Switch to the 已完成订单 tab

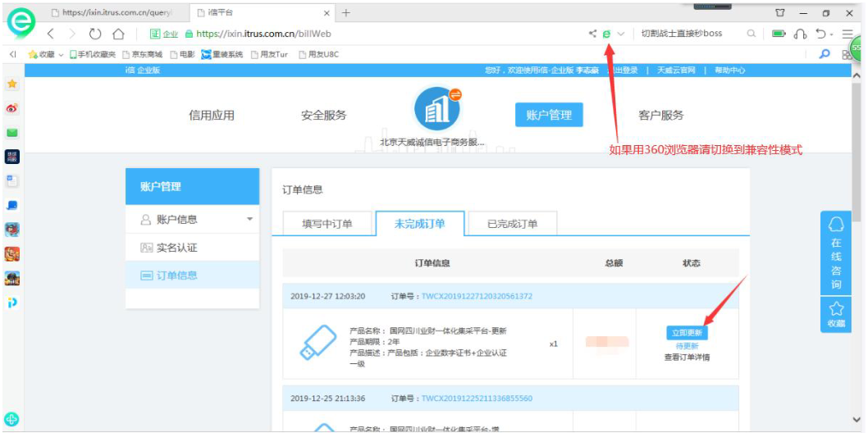coord(512,224)
